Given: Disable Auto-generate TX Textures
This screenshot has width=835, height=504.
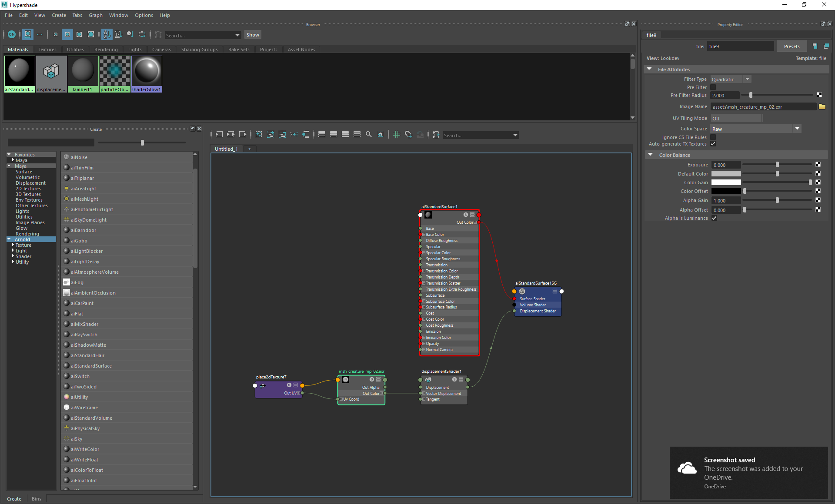Looking at the screenshot, I should (x=713, y=144).
